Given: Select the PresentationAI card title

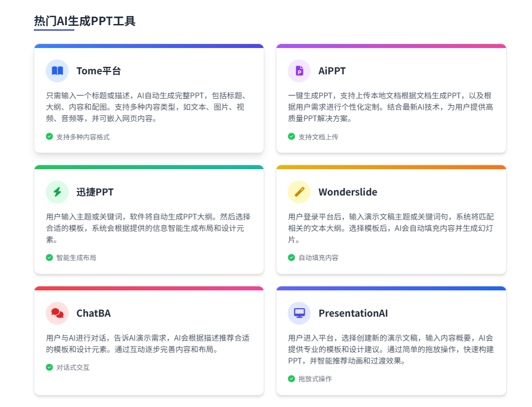Looking at the screenshot, I should 353,313.
